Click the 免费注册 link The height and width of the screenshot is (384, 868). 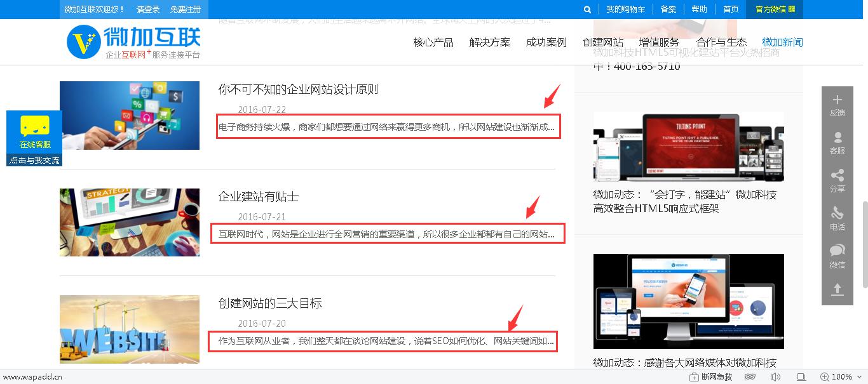tap(186, 10)
